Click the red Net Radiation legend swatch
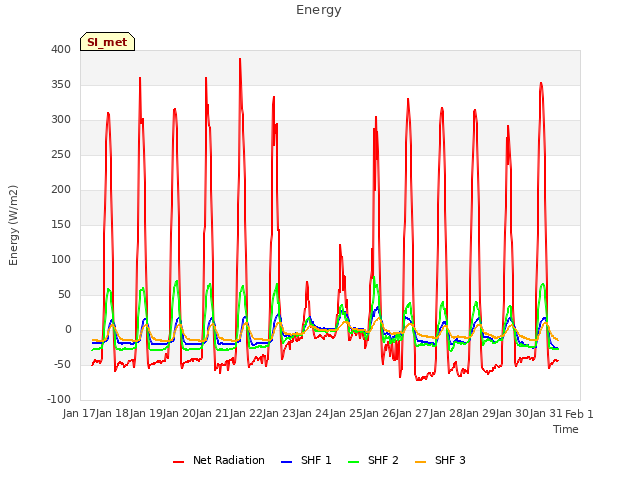640x480 pixels. tap(178, 462)
